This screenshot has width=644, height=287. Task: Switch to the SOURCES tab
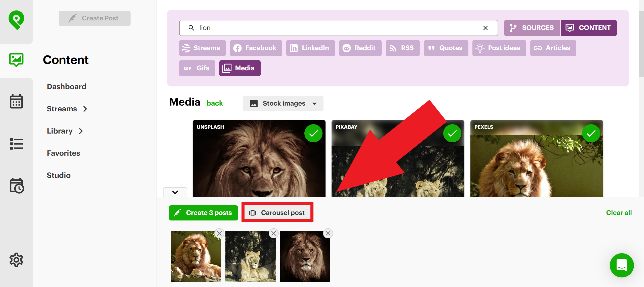pos(531,28)
